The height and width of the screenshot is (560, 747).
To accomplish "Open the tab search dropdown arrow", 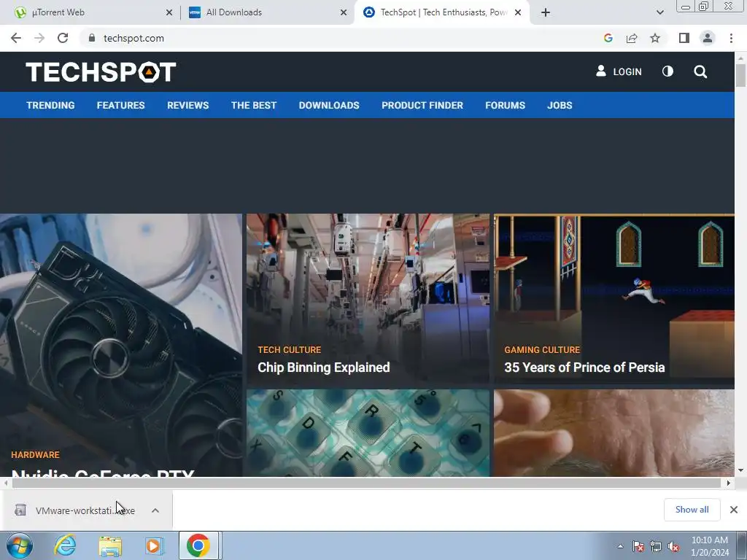I will pyautogui.click(x=659, y=12).
